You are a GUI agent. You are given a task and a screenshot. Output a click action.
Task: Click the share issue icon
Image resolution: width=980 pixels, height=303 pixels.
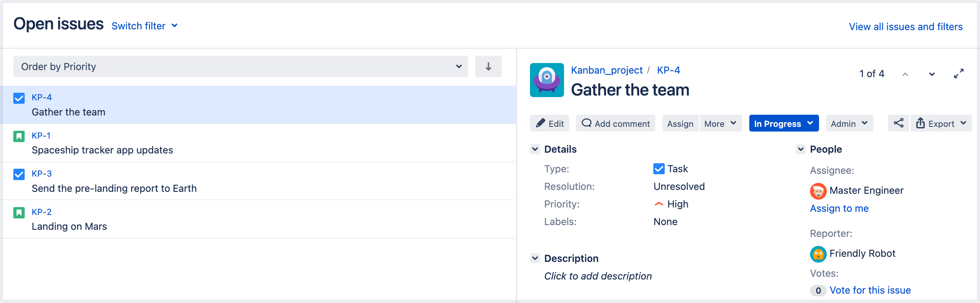pos(898,123)
